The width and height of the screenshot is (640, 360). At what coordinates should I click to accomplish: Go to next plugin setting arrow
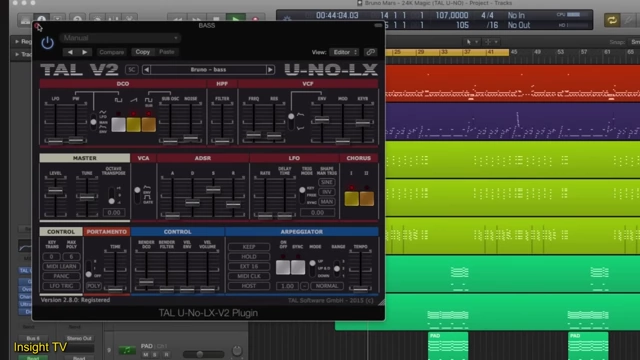[84, 52]
